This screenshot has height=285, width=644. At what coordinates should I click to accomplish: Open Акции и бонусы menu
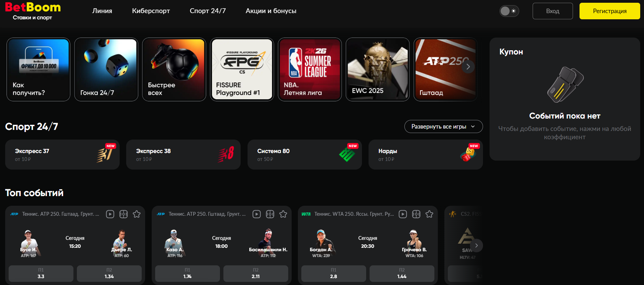(271, 11)
